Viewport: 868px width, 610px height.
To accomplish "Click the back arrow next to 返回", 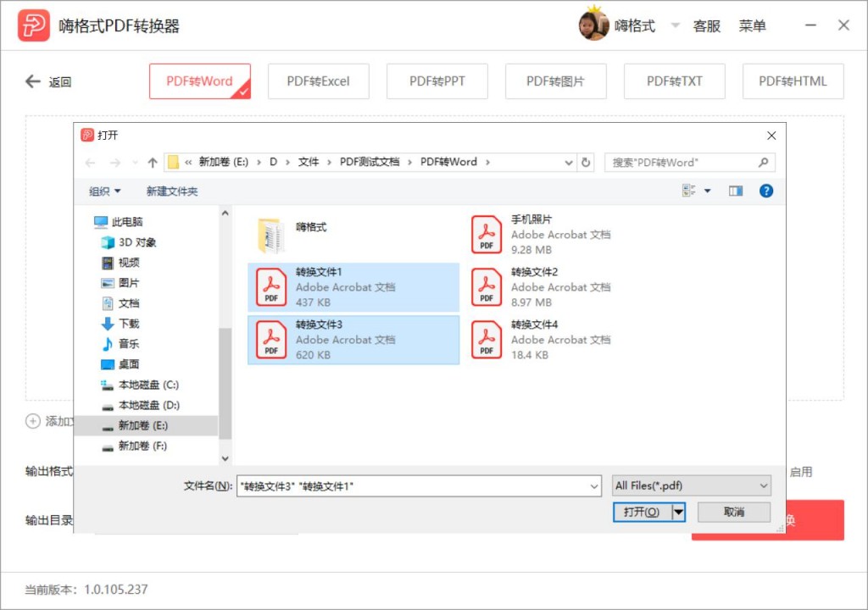I will coord(33,82).
